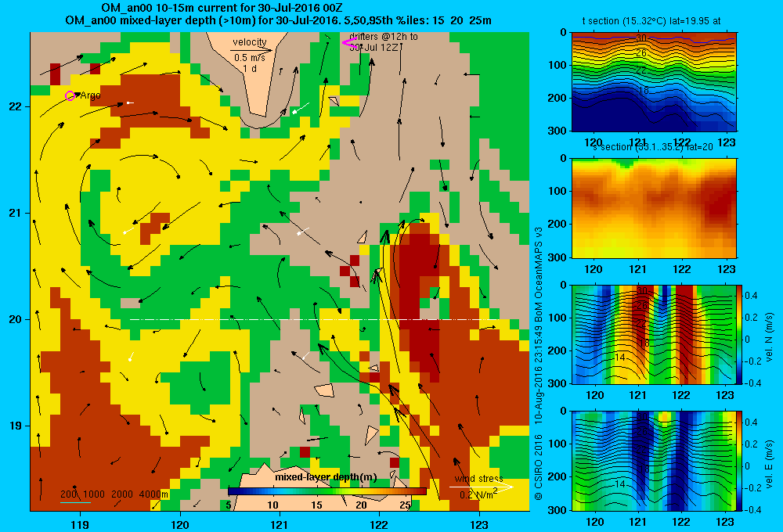Open the eastward velocity section panel
Image resolution: width=783 pixels, height=532 pixels.
654,461
